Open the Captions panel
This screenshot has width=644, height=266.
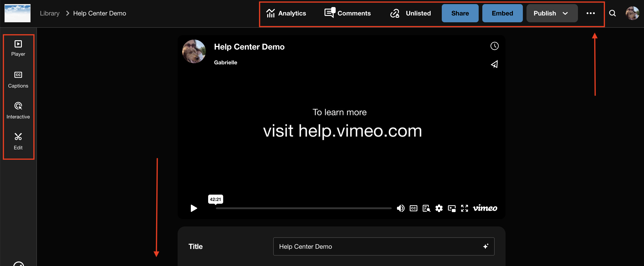[18, 80]
